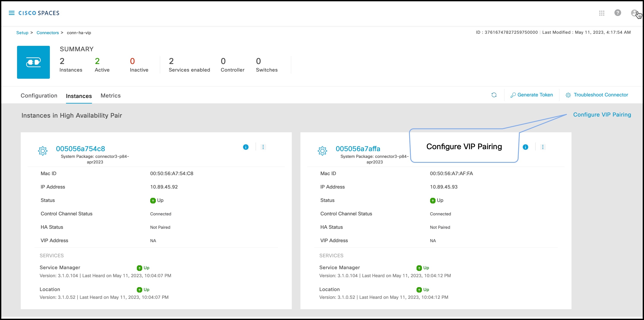This screenshot has width=644, height=320.
Task: Open the three-dot menu for 005056a754c8
Action: click(x=263, y=147)
